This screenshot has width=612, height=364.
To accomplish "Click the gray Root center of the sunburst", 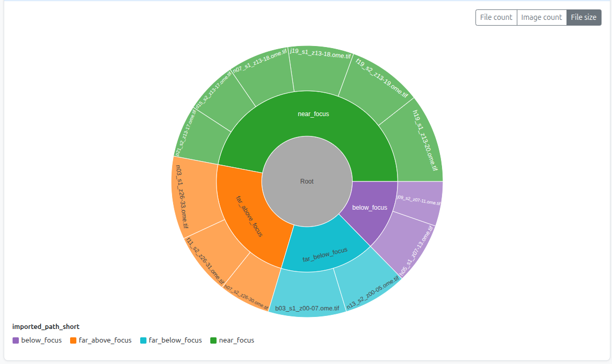I will click(307, 181).
